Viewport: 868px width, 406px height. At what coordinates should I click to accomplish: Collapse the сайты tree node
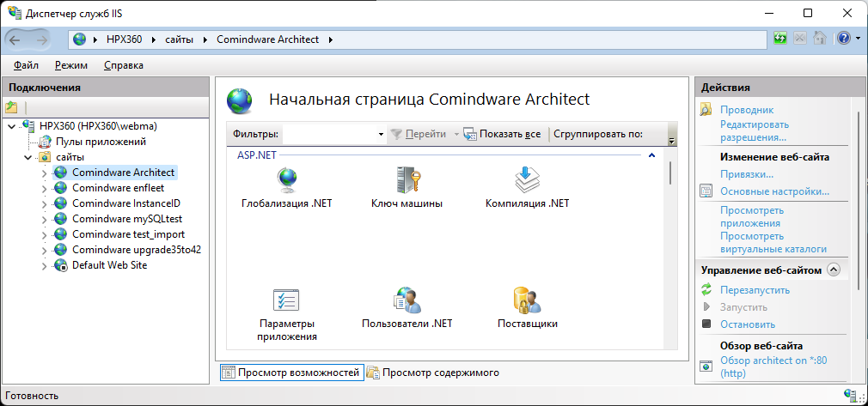coord(28,158)
